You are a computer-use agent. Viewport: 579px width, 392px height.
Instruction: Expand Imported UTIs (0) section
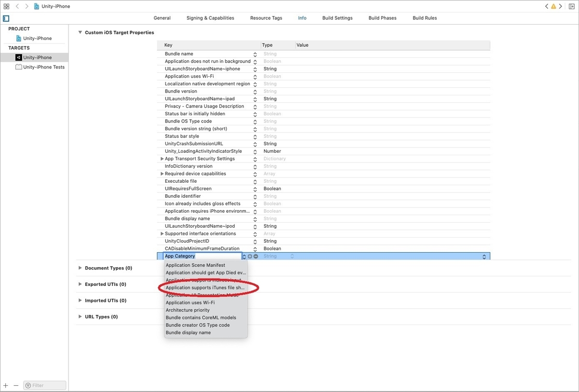(80, 300)
